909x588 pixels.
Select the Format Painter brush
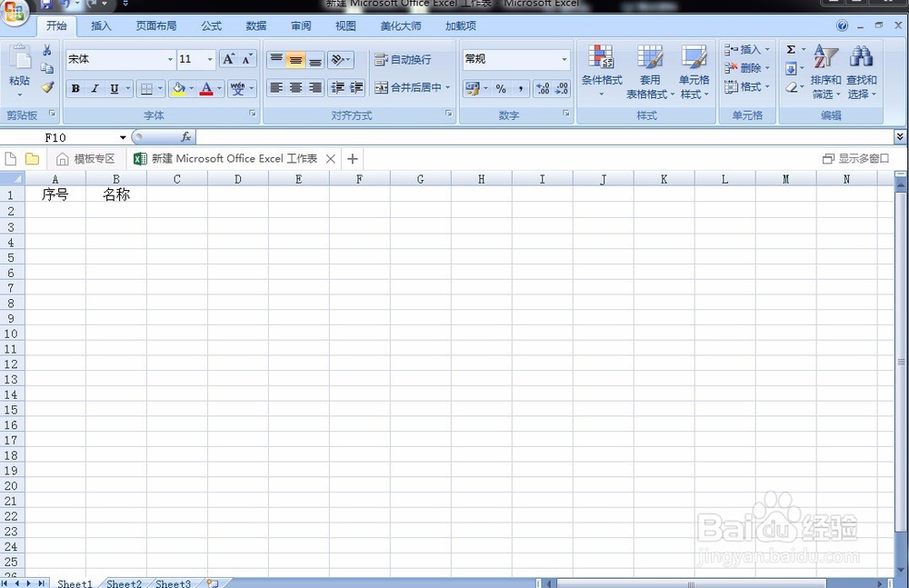coord(47,87)
